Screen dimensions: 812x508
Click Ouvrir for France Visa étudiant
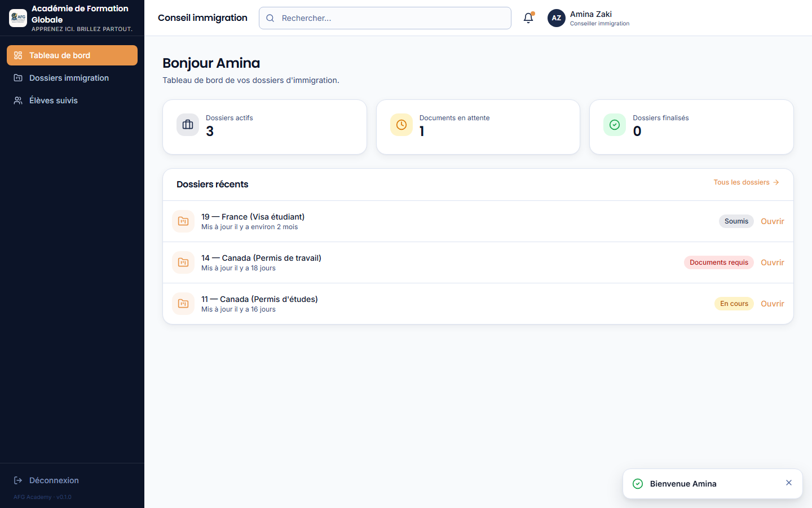pyautogui.click(x=772, y=221)
